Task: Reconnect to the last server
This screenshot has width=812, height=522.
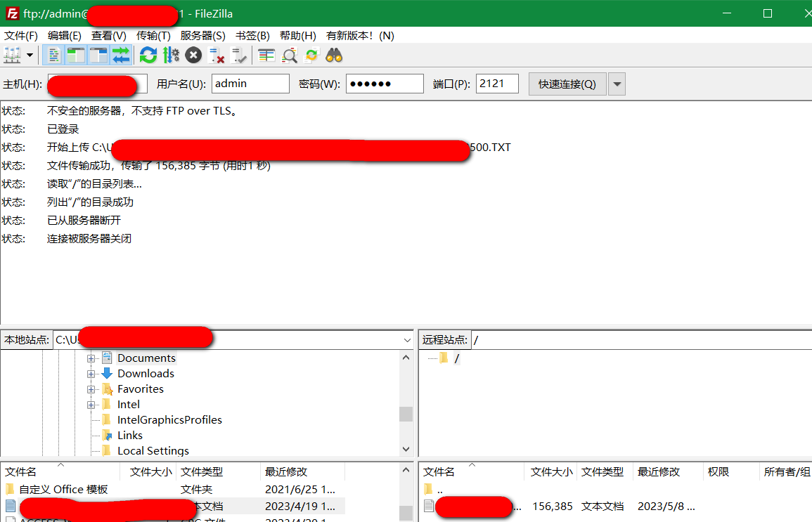Action: (239, 56)
